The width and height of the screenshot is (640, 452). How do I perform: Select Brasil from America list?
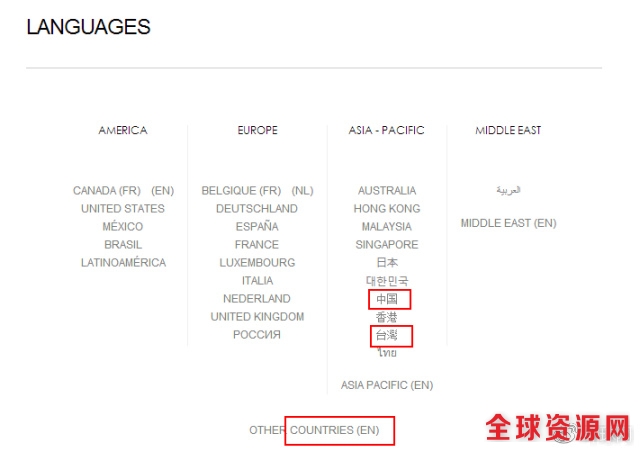click(x=123, y=245)
